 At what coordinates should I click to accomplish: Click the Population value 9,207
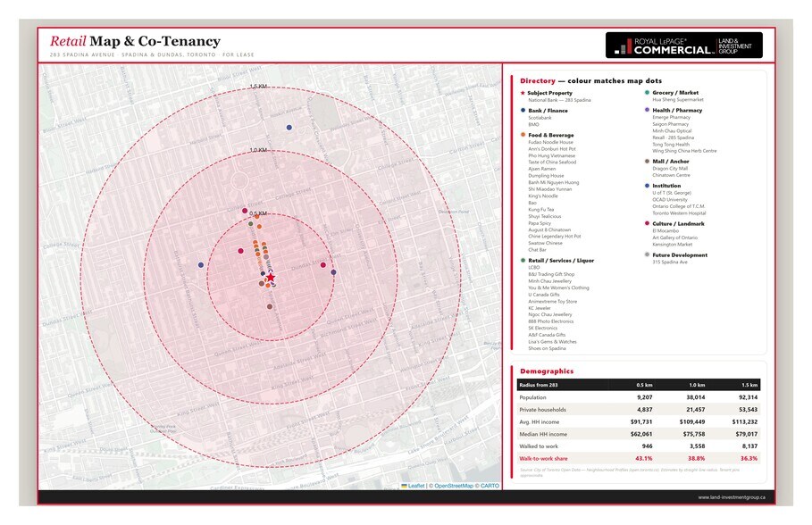tap(644, 397)
